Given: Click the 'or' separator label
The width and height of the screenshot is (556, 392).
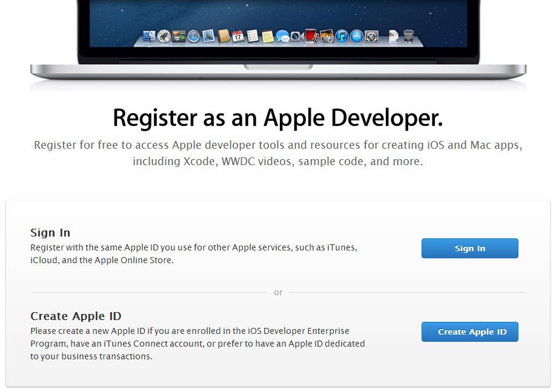Looking at the screenshot, I should point(279,292).
